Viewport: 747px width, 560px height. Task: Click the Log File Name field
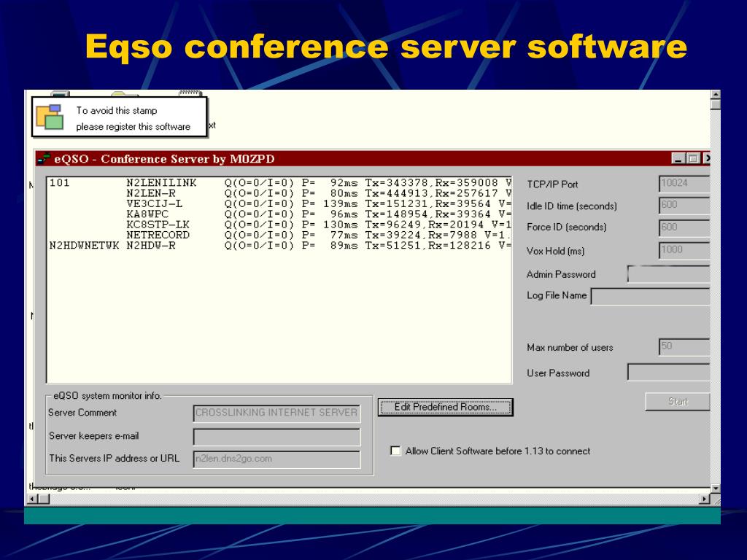tap(650, 296)
